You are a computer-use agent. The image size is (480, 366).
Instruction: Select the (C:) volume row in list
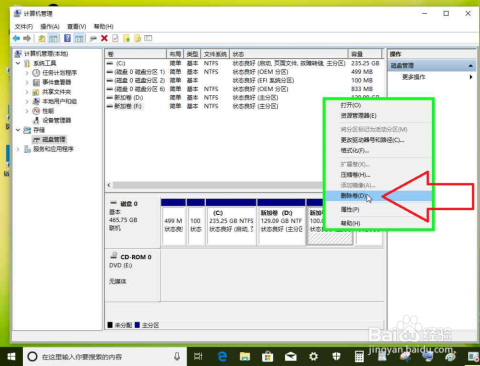244,63
